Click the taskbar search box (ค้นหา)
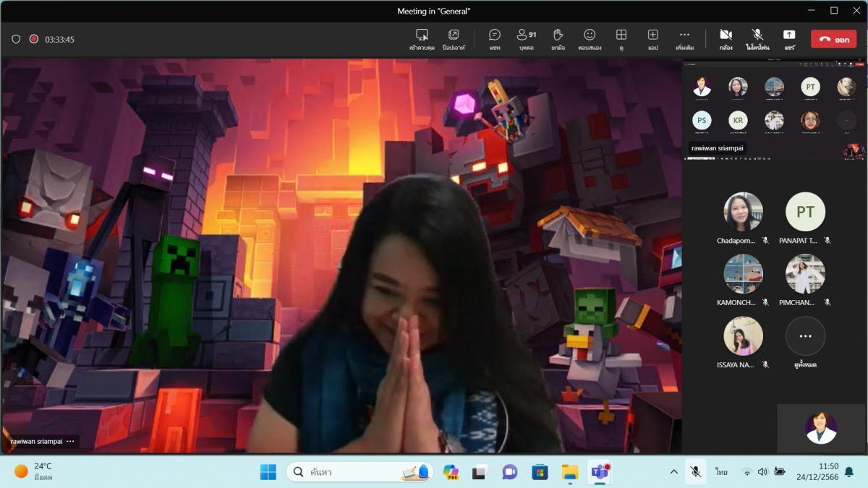Viewport: 868px width, 488px height. (x=360, y=472)
